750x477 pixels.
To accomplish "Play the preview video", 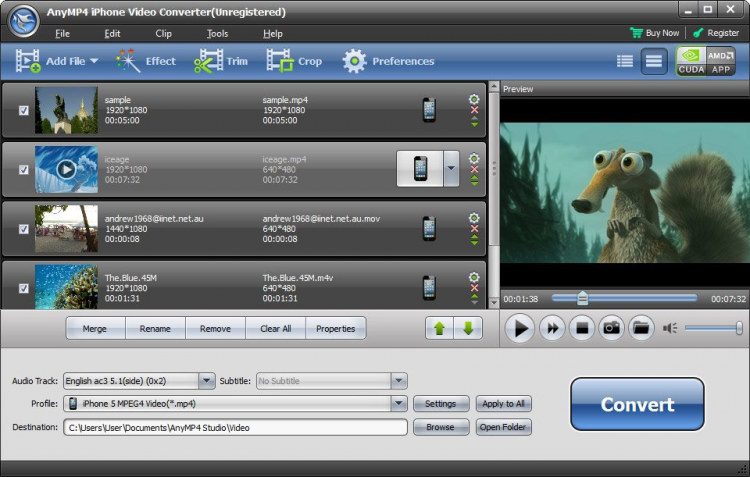I will (520, 328).
